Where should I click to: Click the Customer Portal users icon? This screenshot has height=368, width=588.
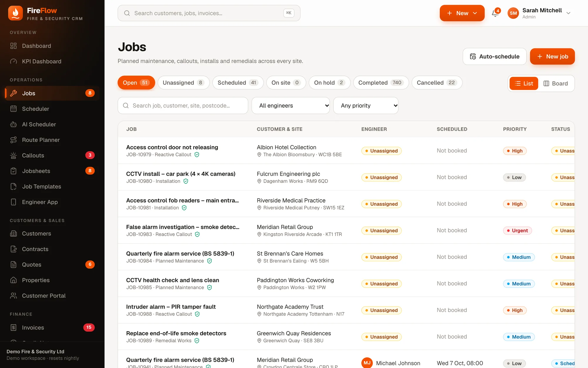[14, 296]
